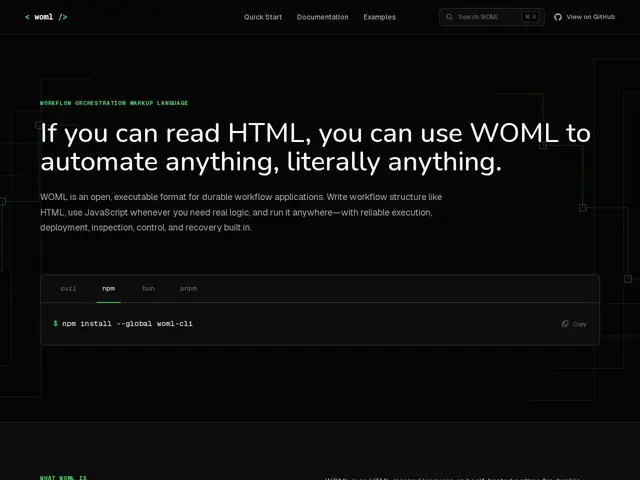Select the pnpm install tab
This screenshot has height=480, width=640.
click(188, 289)
